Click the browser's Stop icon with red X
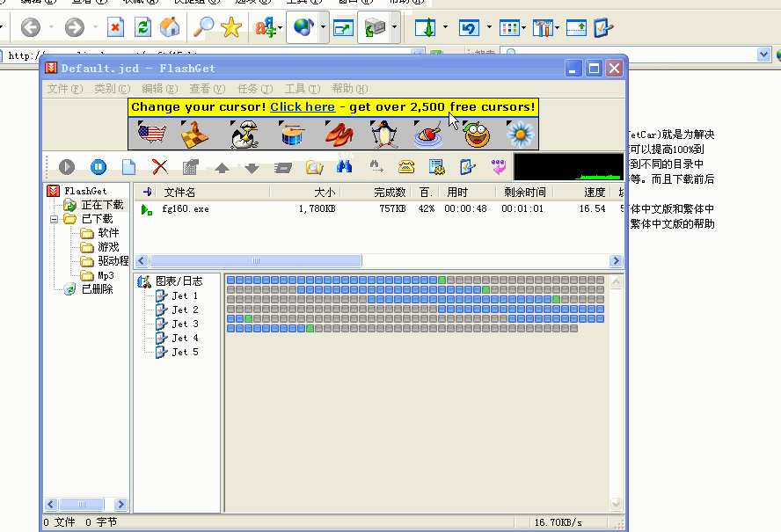 [x=115, y=27]
